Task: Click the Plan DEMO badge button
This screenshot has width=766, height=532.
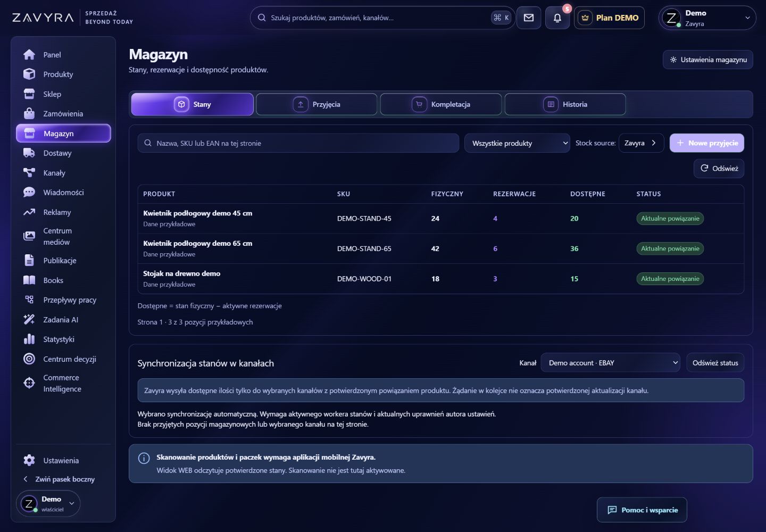Action: click(x=610, y=18)
